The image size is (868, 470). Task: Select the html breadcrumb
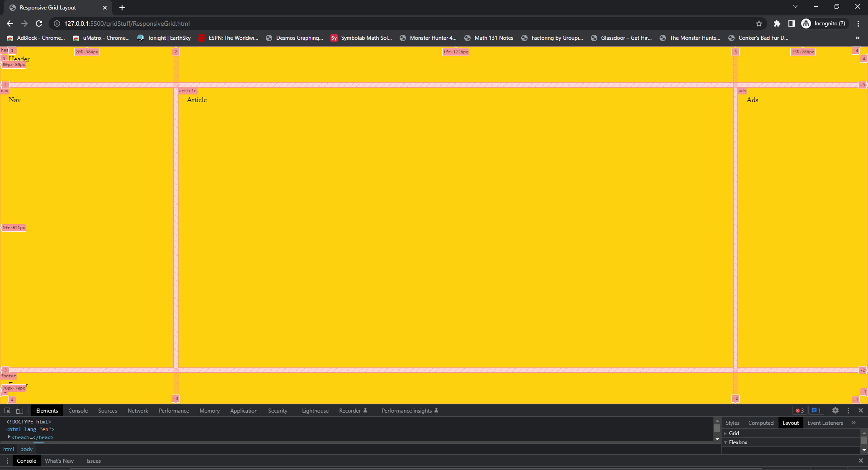(x=9, y=449)
